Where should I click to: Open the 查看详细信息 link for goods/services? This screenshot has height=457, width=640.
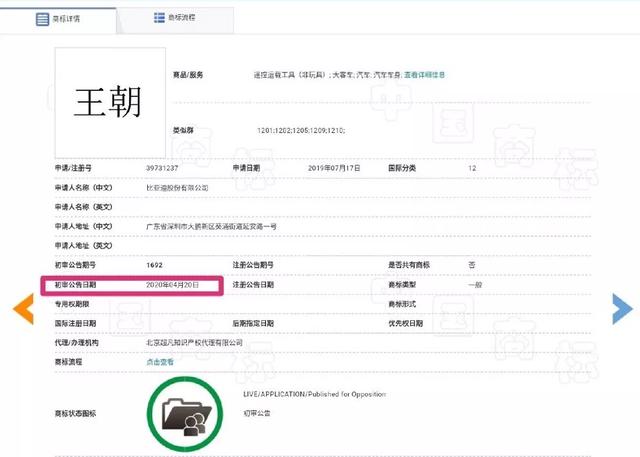[424, 75]
